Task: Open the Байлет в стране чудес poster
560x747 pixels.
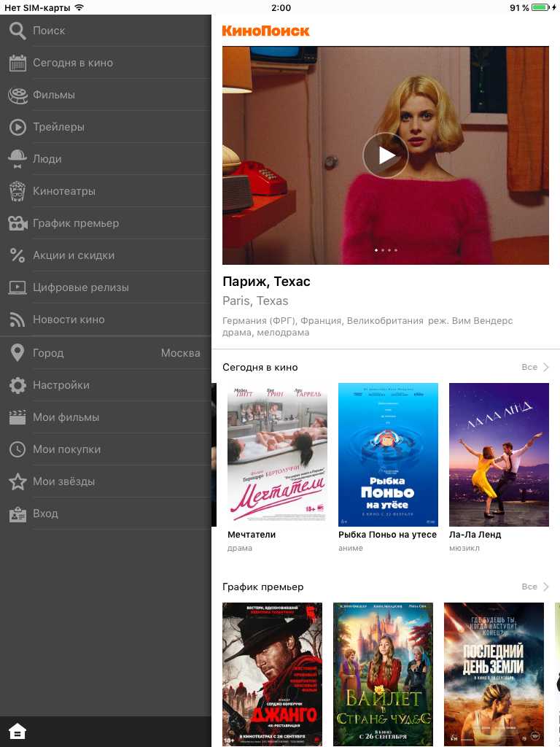Action: coord(383,674)
